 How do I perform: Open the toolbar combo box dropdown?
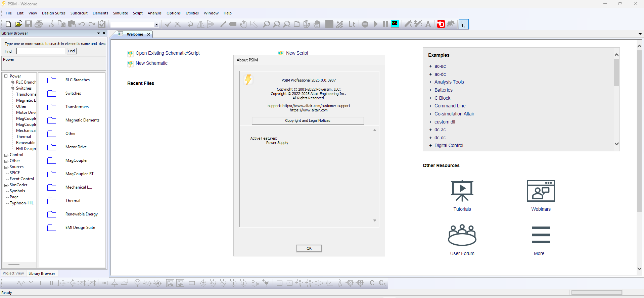point(156,24)
